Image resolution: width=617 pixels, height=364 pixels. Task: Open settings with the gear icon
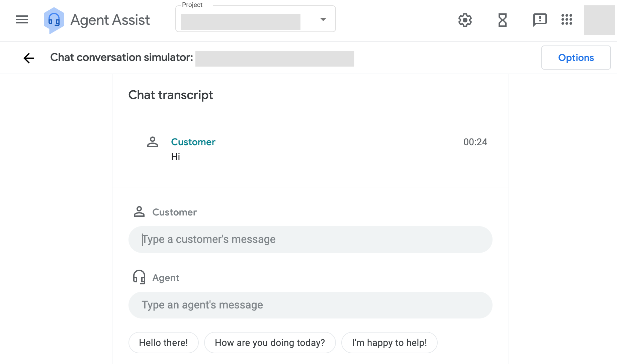tap(465, 20)
